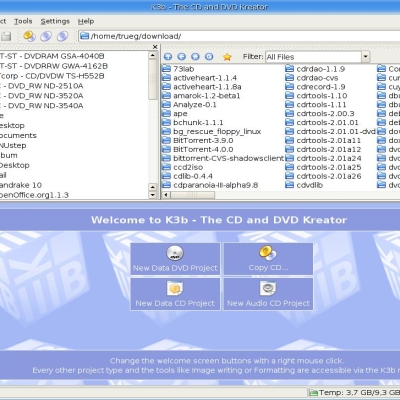This screenshot has width=400, height=400.
Task: Select the OpenOffice.org1.1.3 folder in tree
Action: (34, 195)
